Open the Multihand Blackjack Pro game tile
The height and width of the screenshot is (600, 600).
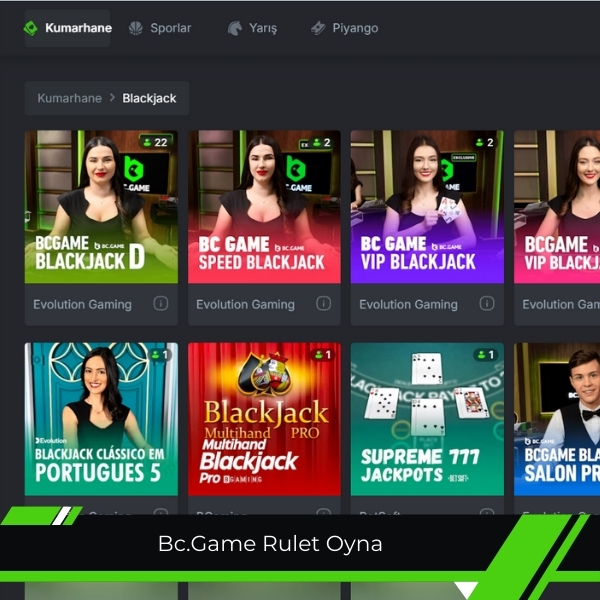[x=264, y=419]
